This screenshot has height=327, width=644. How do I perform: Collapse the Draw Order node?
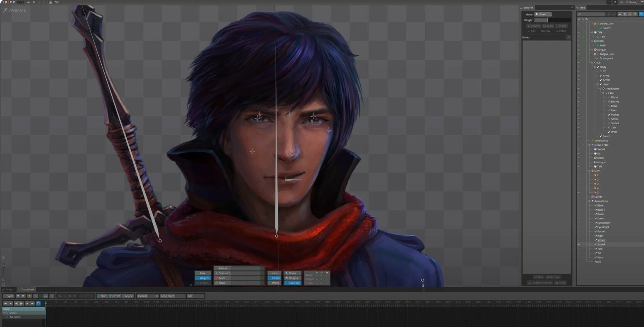[589, 145]
